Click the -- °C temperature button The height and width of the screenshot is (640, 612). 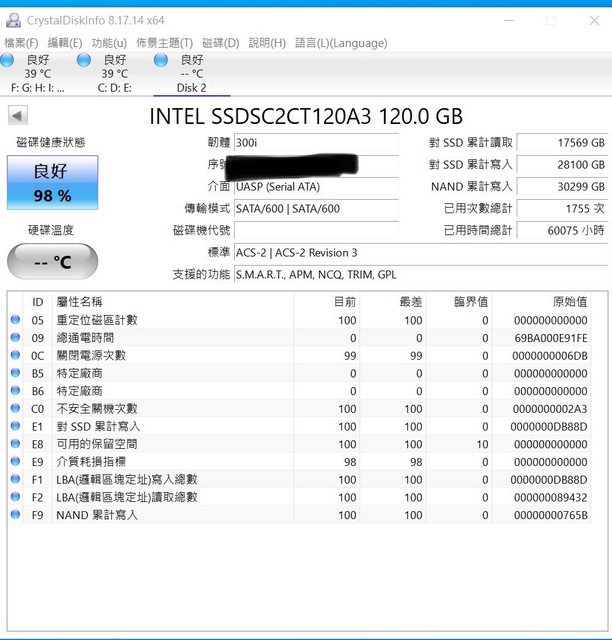[52, 262]
